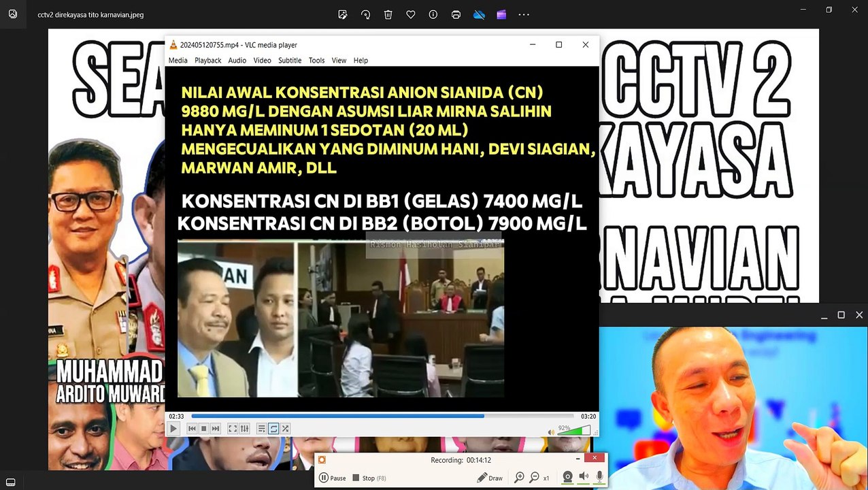Click the Edit image icon in Photos toolbar
868x490 pixels.
tap(343, 14)
